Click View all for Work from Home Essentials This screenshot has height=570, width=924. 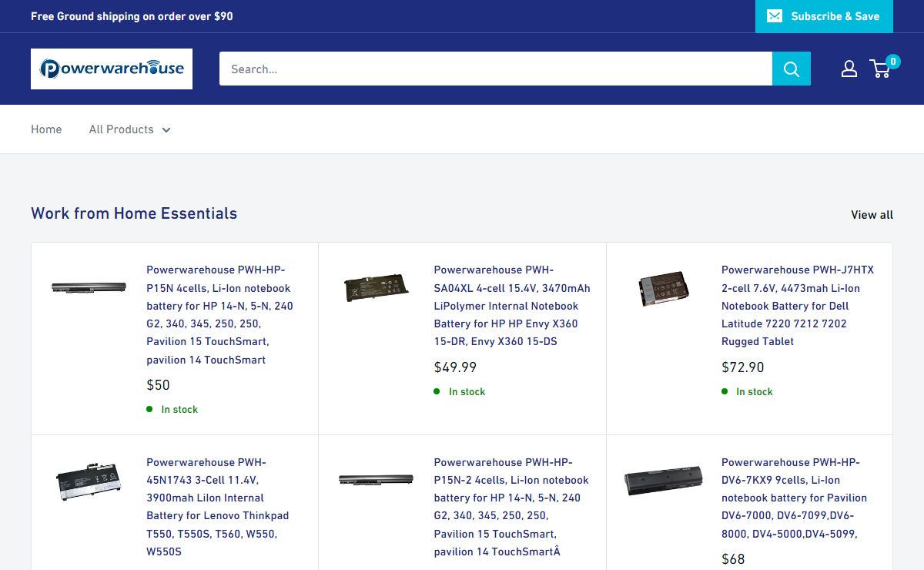point(872,215)
